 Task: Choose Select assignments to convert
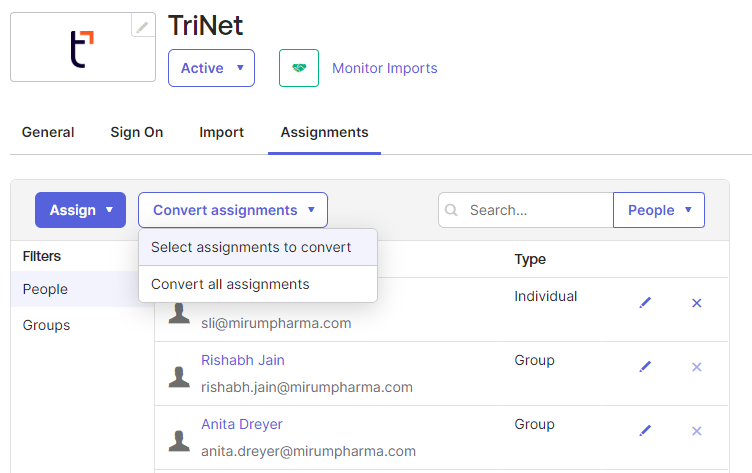point(258,248)
